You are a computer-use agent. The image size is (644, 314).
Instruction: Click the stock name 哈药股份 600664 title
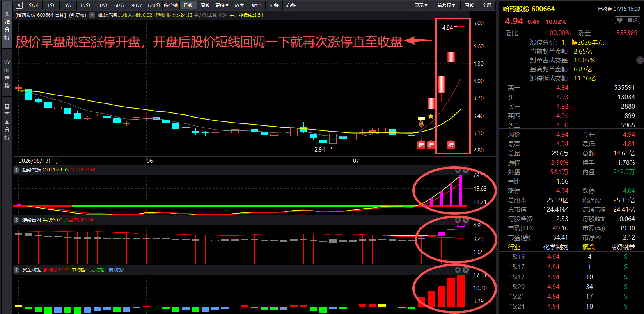[529, 9]
